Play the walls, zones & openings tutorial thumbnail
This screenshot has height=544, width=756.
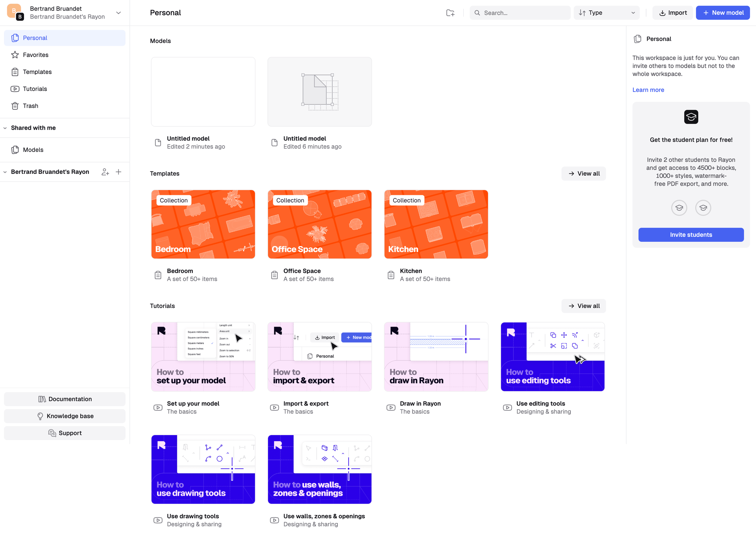[x=320, y=469]
